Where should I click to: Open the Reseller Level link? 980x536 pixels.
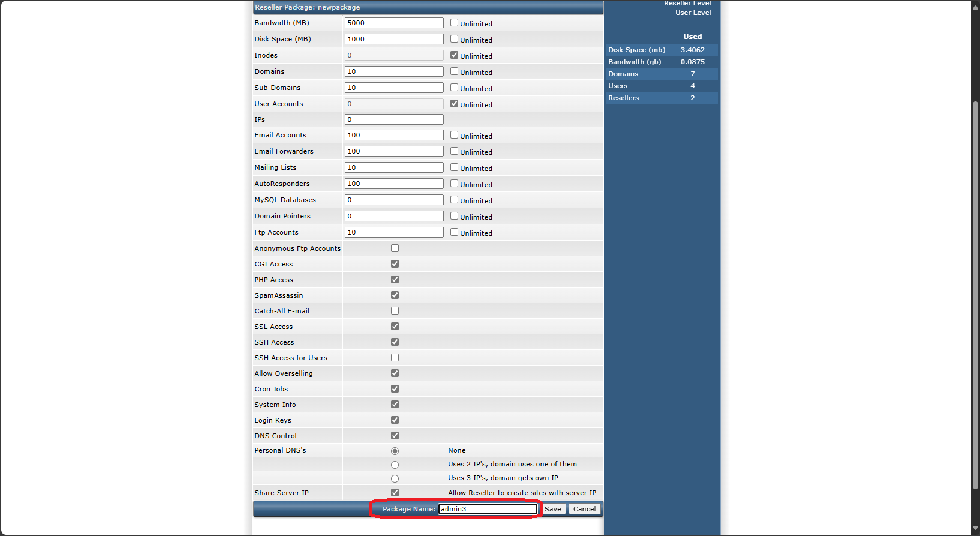[687, 4]
